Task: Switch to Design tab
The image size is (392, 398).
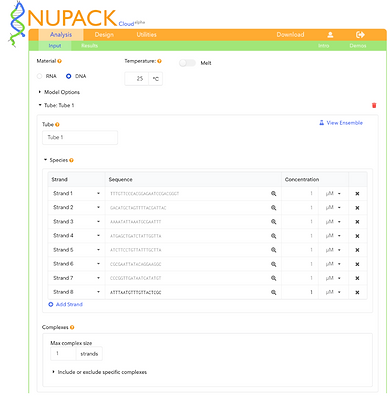Action: click(x=104, y=35)
